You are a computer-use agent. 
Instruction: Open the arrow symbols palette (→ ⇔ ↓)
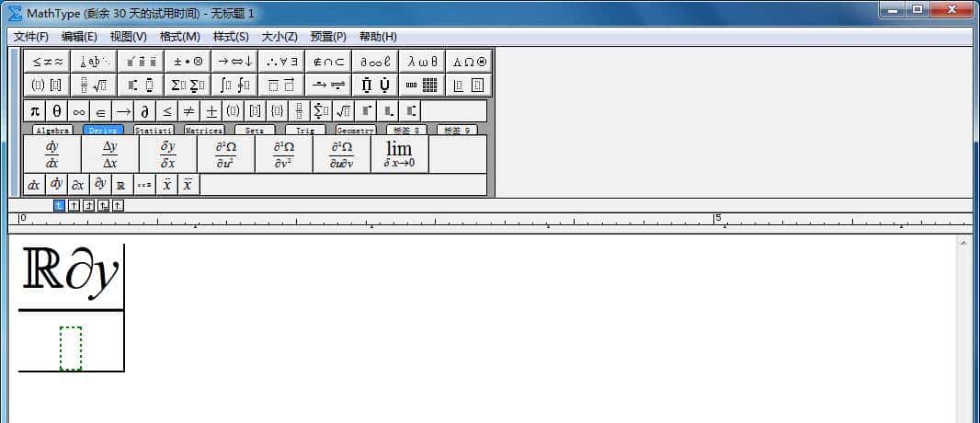pyautogui.click(x=234, y=62)
